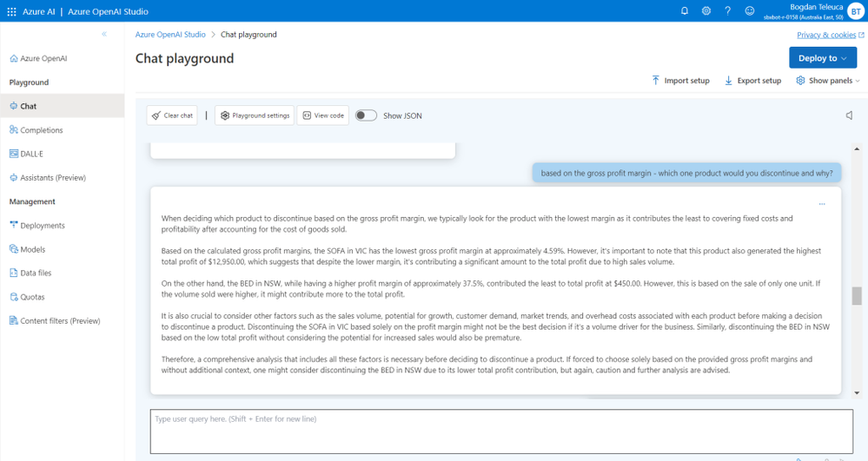Select Chat in Playground menu

pos(62,106)
